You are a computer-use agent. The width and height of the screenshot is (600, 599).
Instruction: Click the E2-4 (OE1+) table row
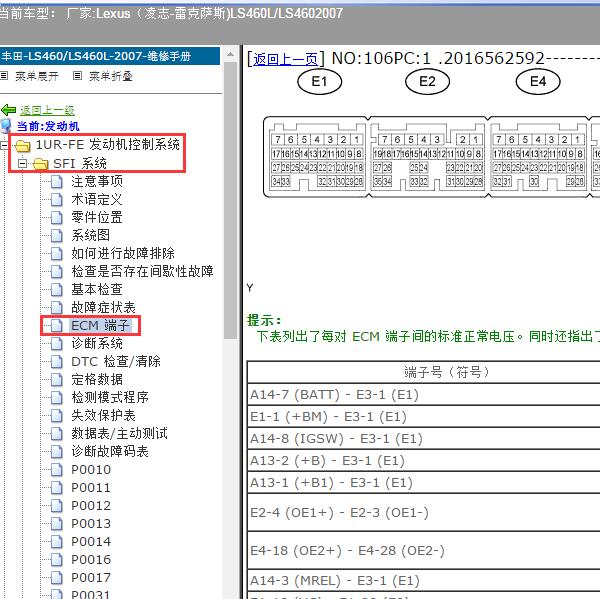424,512
